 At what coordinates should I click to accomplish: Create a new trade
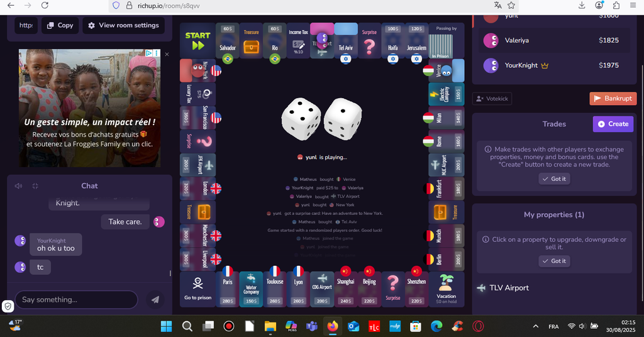tap(613, 124)
